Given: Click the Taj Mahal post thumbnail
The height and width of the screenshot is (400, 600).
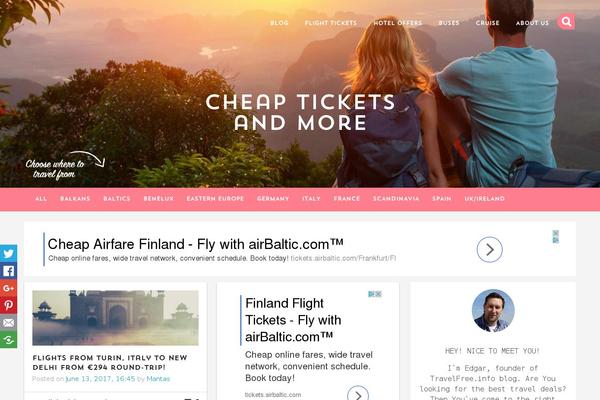Looking at the screenshot, I should pyautogui.click(x=115, y=318).
